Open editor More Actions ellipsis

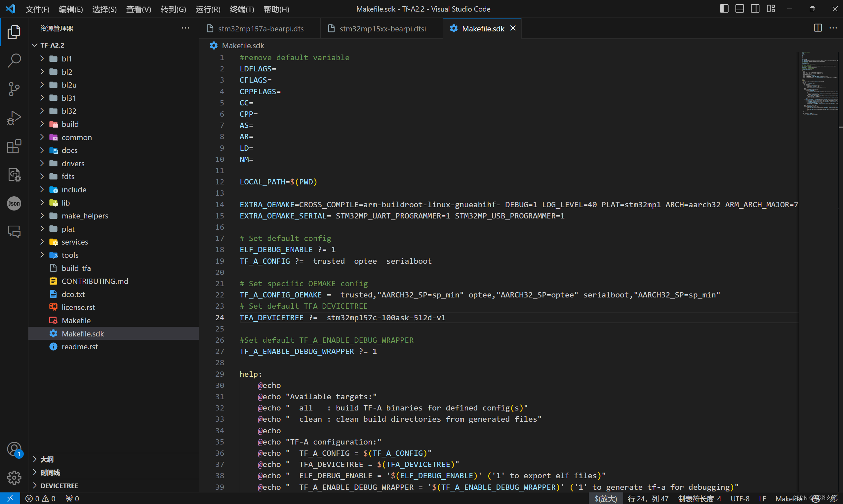click(833, 28)
